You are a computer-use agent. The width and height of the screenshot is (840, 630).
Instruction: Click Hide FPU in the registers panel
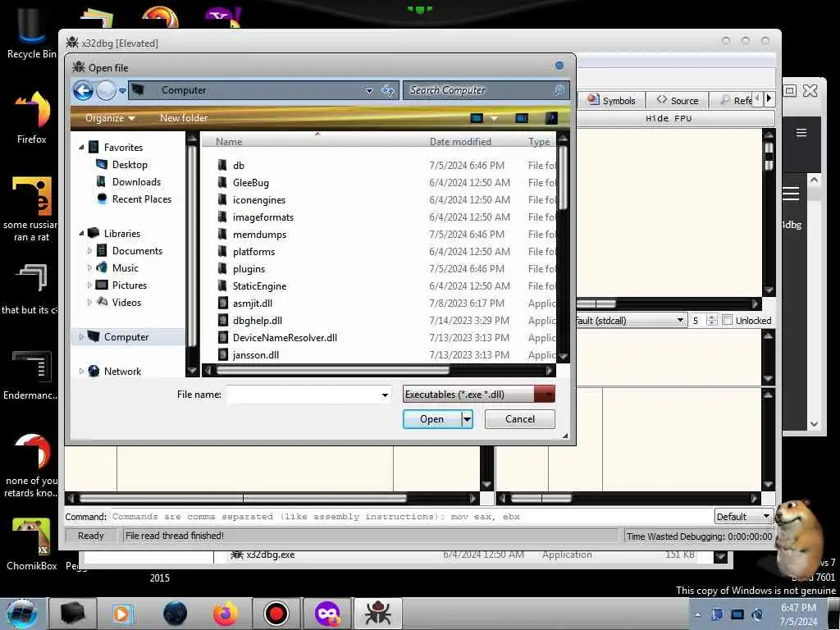point(669,118)
